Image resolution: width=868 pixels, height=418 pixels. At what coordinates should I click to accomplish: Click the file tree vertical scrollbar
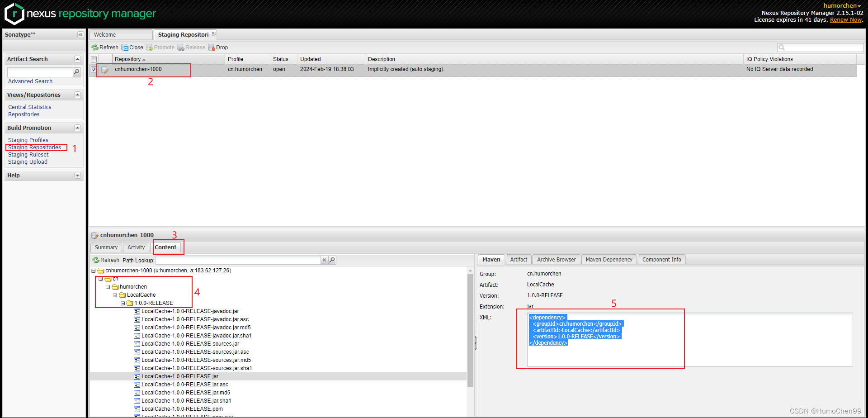coord(470,330)
